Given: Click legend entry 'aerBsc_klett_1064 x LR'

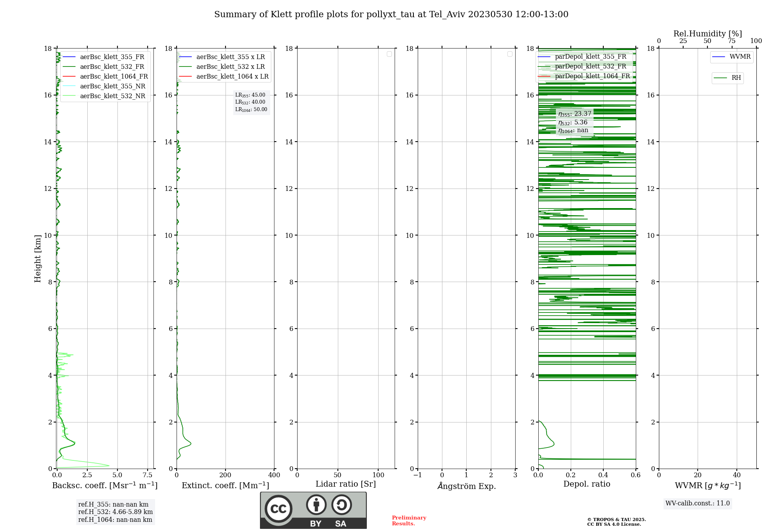Looking at the screenshot, I should point(224,76).
